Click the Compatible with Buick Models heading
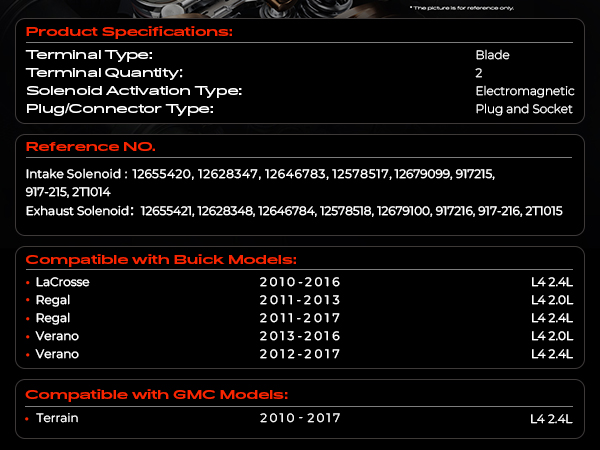This screenshot has height=450, width=600. coord(161,259)
